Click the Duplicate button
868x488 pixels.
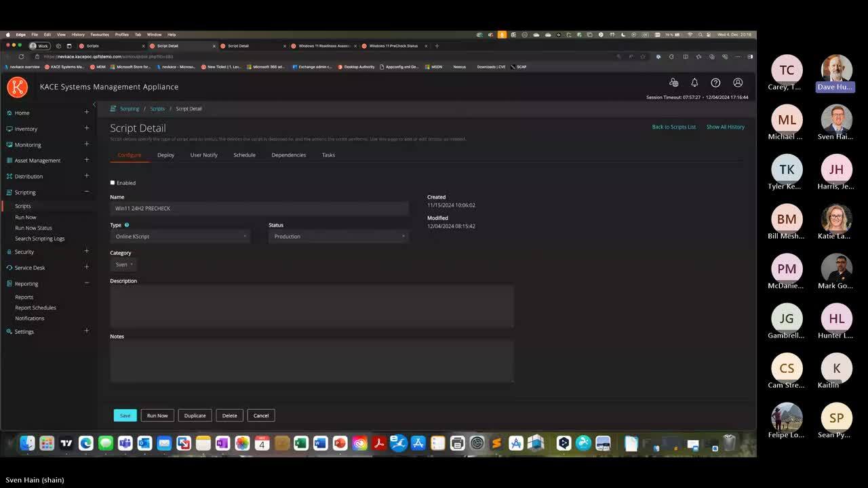click(195, 415)
